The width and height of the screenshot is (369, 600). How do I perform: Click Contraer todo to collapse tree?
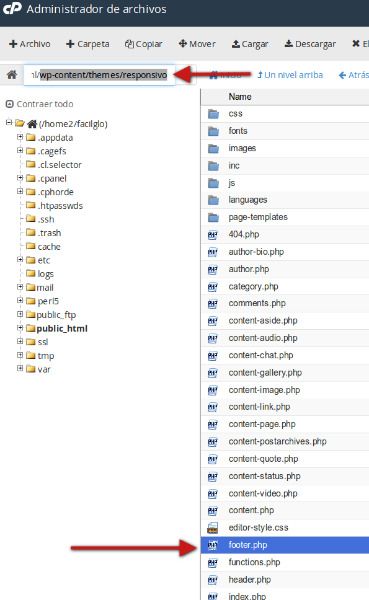click(x=39, y=104)
